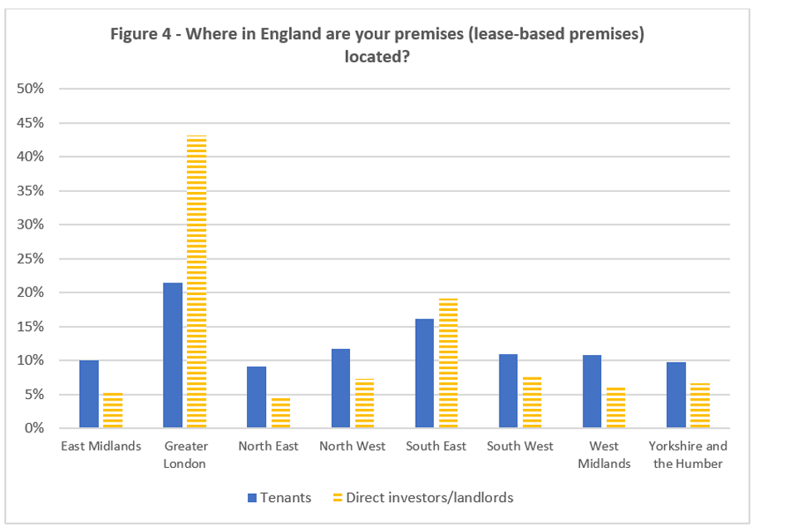The image size is (798, 532).
Task: Click the Yorkshire and the Humber blue bar
Action: point(676,395)
